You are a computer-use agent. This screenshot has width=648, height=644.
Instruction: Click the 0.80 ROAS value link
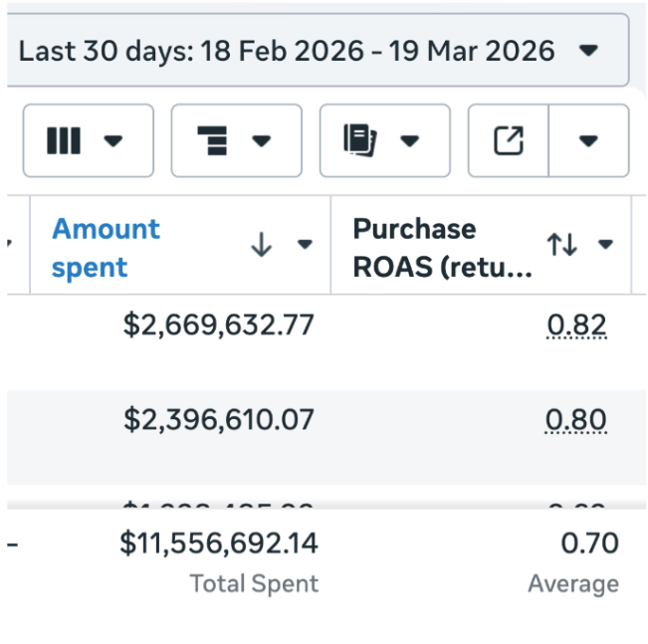pos(575,420)
